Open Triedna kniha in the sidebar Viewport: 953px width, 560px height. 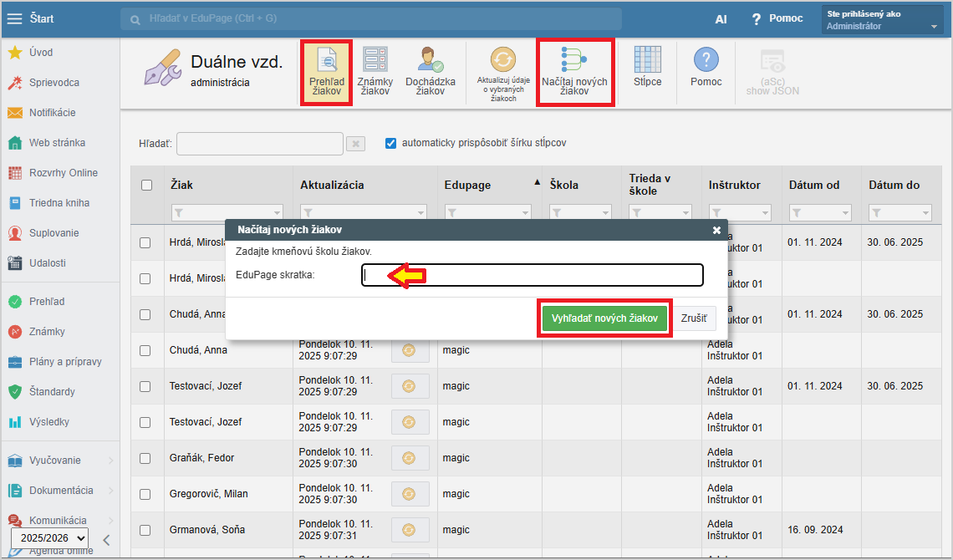coord(59,203)
